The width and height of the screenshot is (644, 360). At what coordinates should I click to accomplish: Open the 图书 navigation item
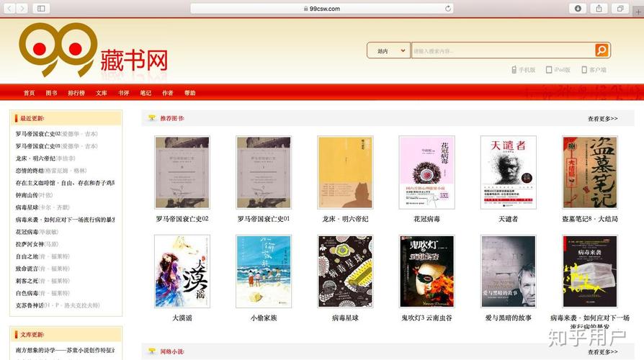pyautogui.click(x=51, y=93)
